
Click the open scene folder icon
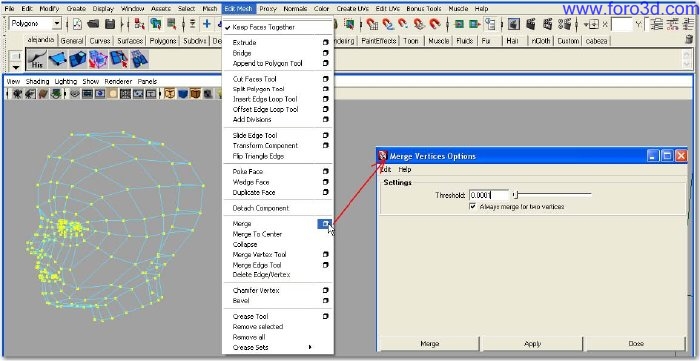[x=93, y=24]
